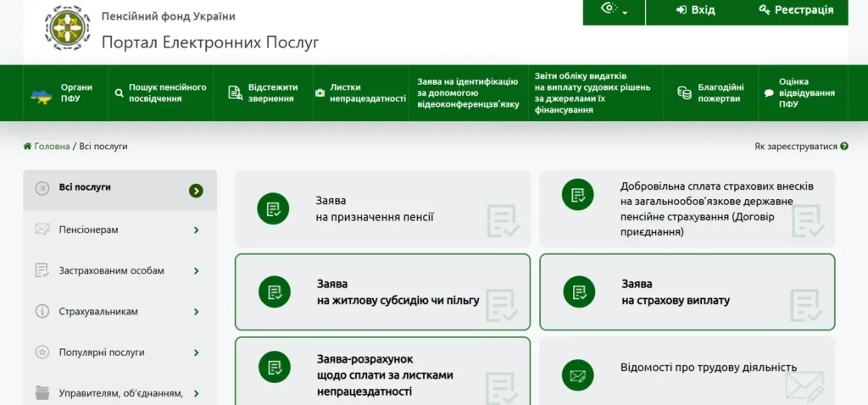Click the Портал Електронних Послуг site title
868x405 pixels.
[x=210, y=42]
